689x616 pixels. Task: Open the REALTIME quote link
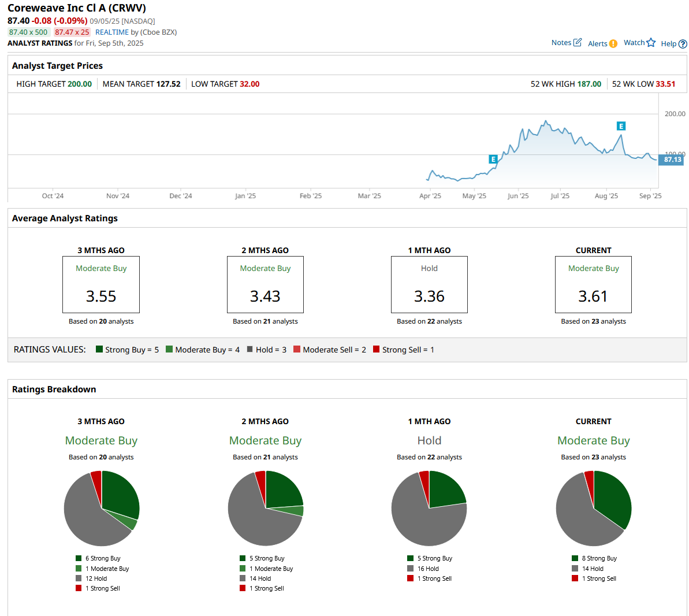click(112, 32)
